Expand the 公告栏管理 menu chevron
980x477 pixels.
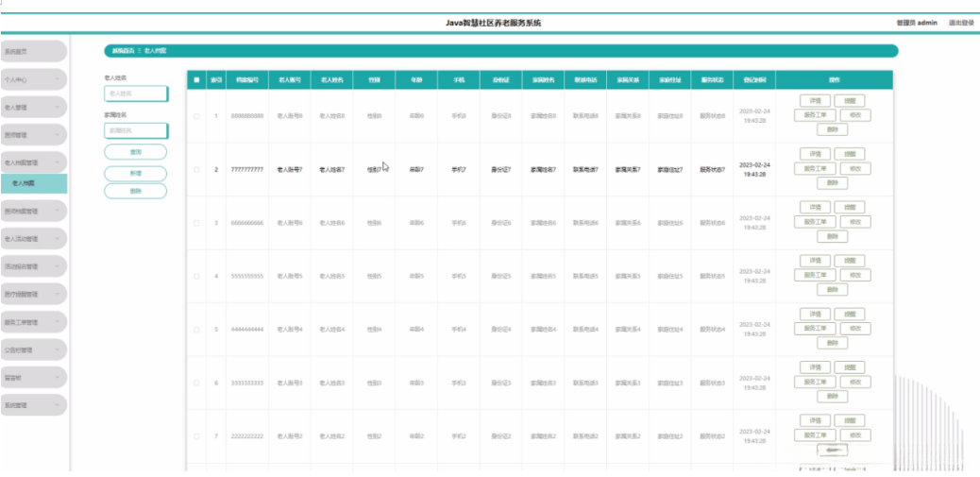(57, 350)
